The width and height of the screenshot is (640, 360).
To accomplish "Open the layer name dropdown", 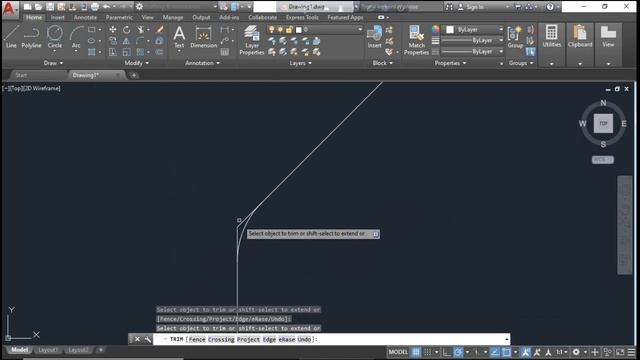I will [x=314, y=29].
